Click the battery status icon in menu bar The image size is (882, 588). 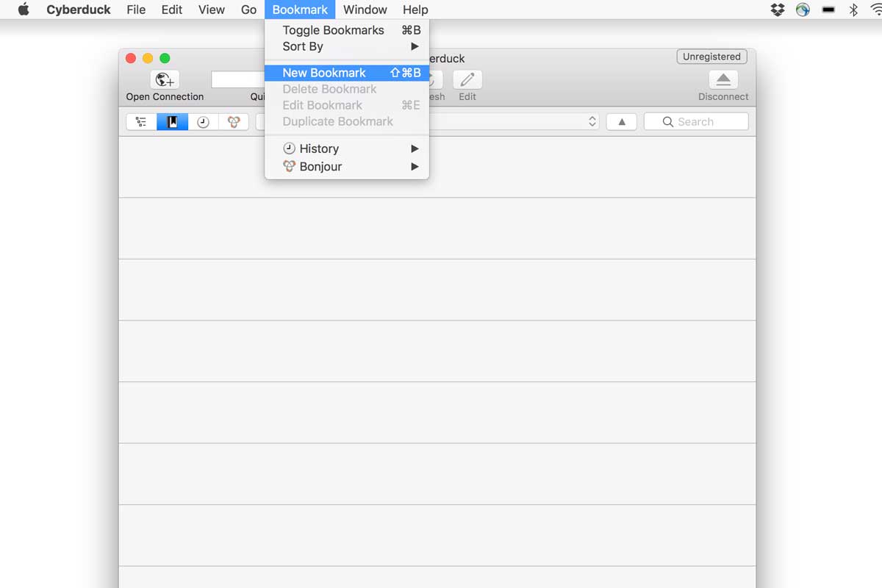click(x=828, y=10)
